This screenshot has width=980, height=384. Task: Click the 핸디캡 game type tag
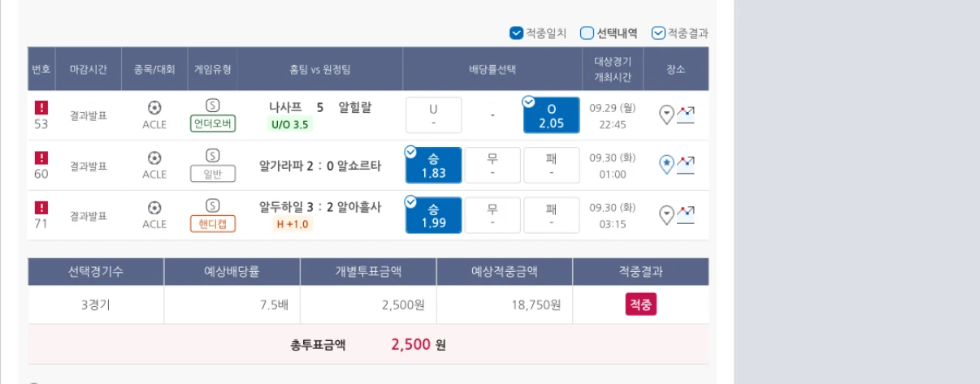(x=213, y=224)
